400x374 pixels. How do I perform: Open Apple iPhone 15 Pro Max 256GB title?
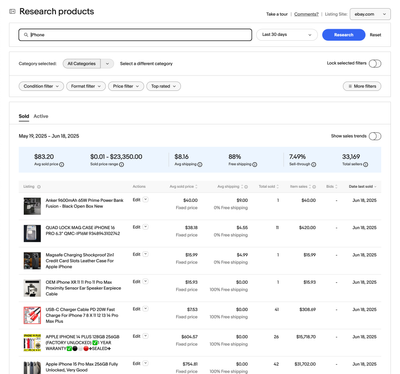pos(82,367)
